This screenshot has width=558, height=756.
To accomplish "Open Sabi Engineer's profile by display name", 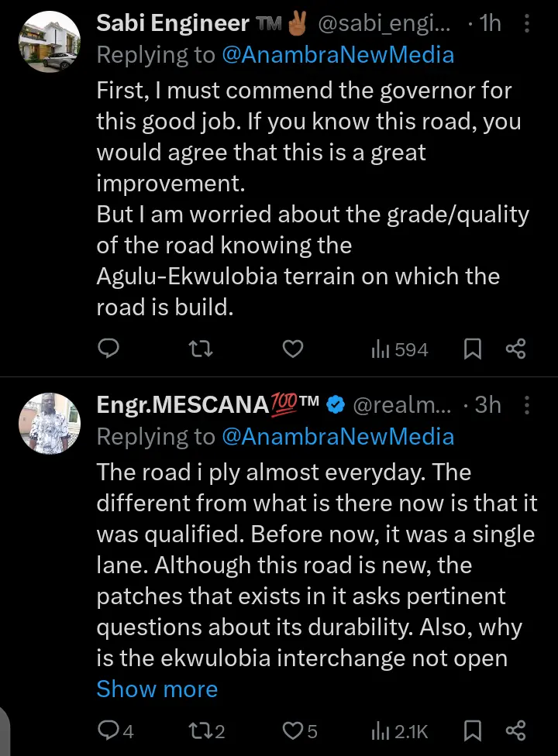I will click(x=173, y=24).
